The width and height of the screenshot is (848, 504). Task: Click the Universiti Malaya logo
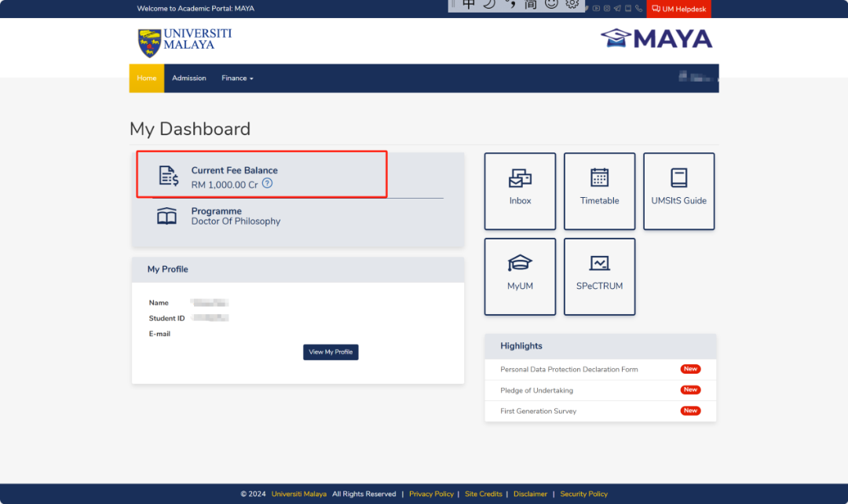pos(185,42)
